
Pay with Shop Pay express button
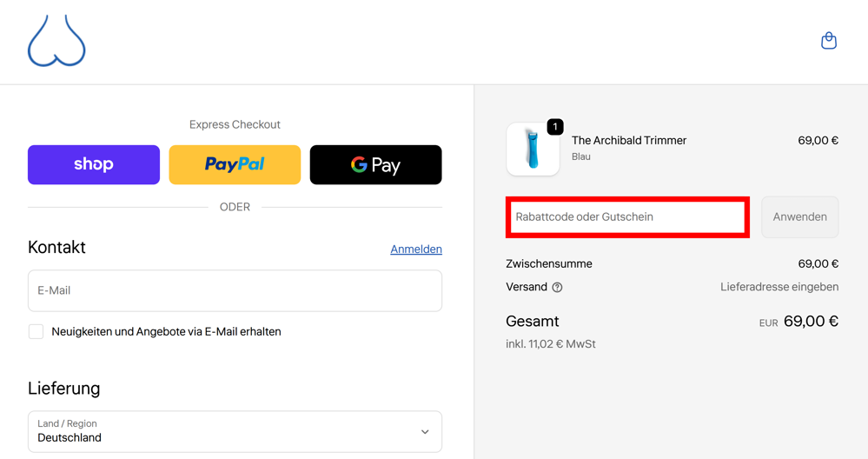point(94,164)
